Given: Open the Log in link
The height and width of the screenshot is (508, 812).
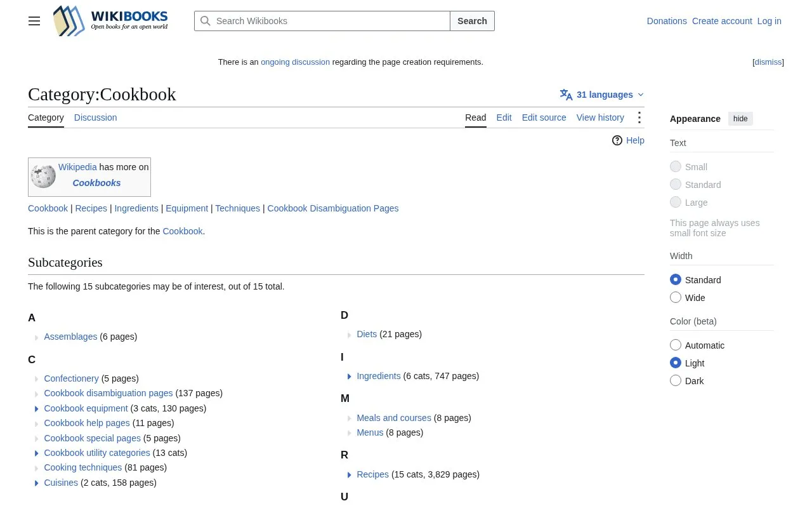Looking at the screenshot, I should tap(769, 21).
